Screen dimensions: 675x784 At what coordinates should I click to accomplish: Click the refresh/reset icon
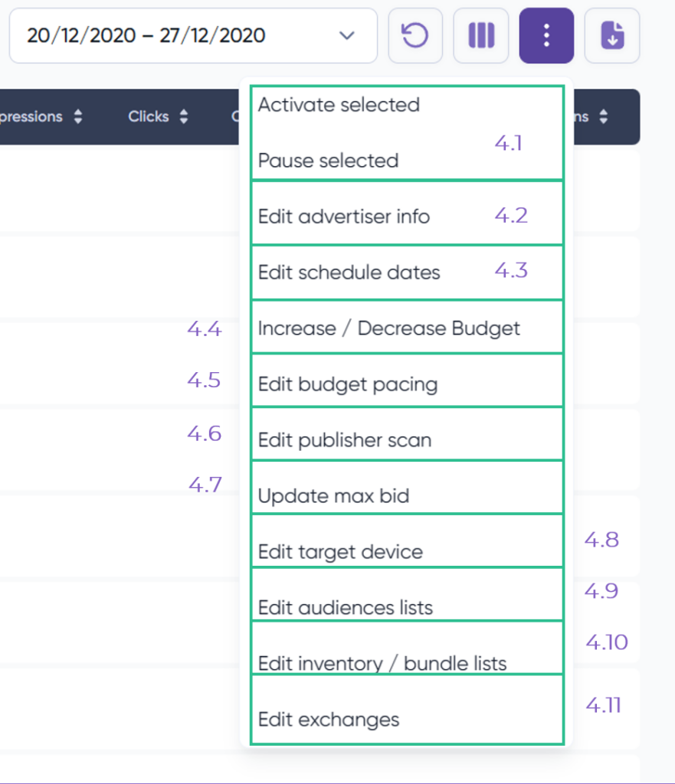coord(415,35)
